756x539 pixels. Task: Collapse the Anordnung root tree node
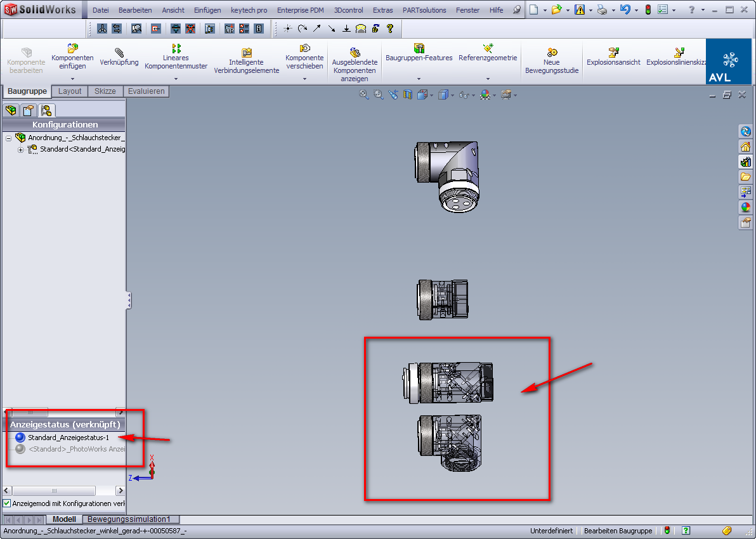click(x=8, y=138)
